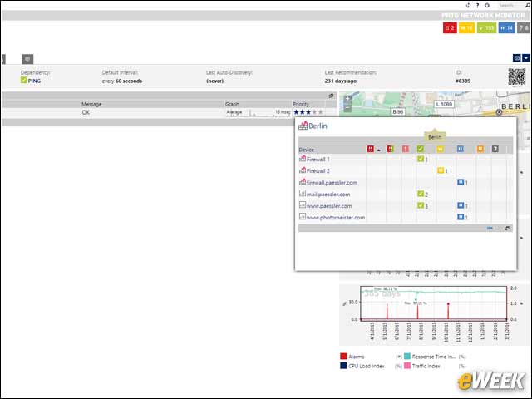532x399 pixels.
Task: Click the sensor mini graph
Action: click(259, 113)
